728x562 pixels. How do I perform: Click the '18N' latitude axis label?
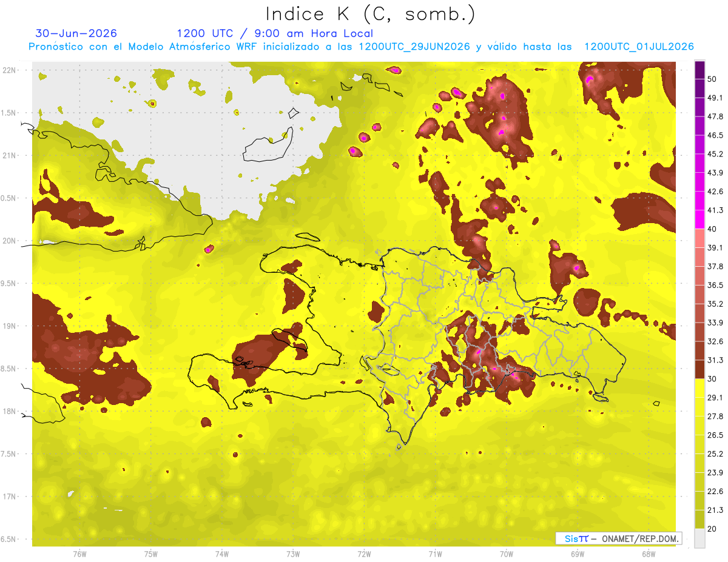coord(10,412)
